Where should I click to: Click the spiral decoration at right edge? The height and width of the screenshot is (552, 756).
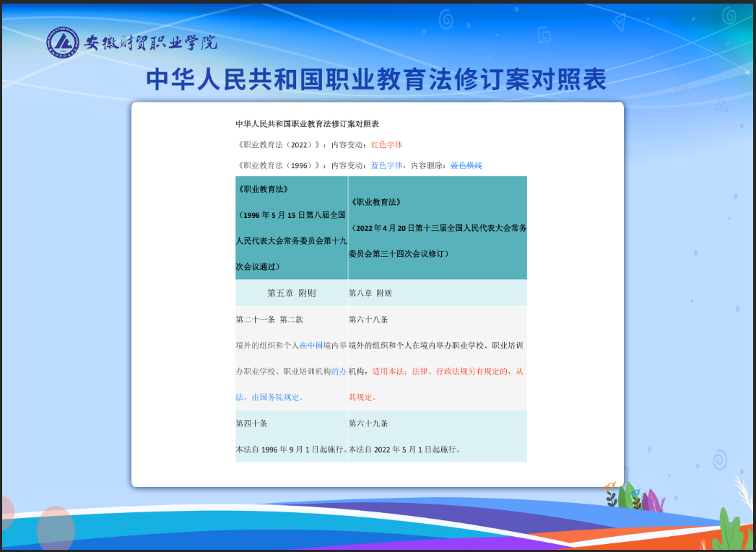click(718, 459)
